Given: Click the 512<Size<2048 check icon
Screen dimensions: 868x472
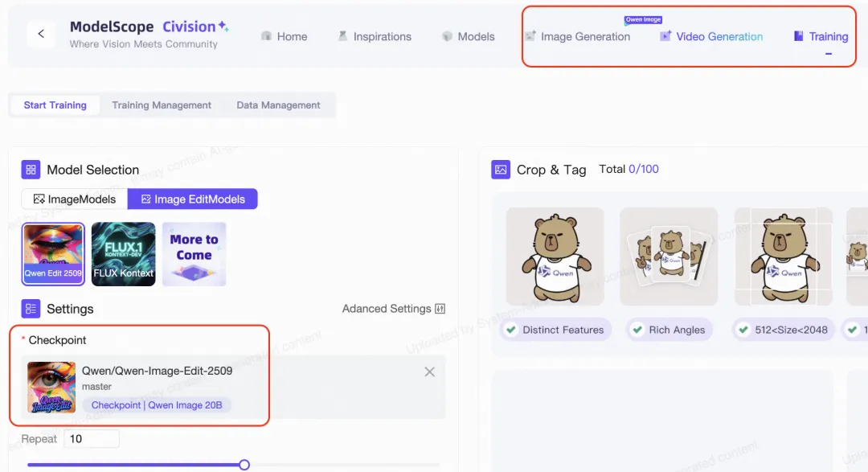Looking at the screenshot, I should pos(743,330).
